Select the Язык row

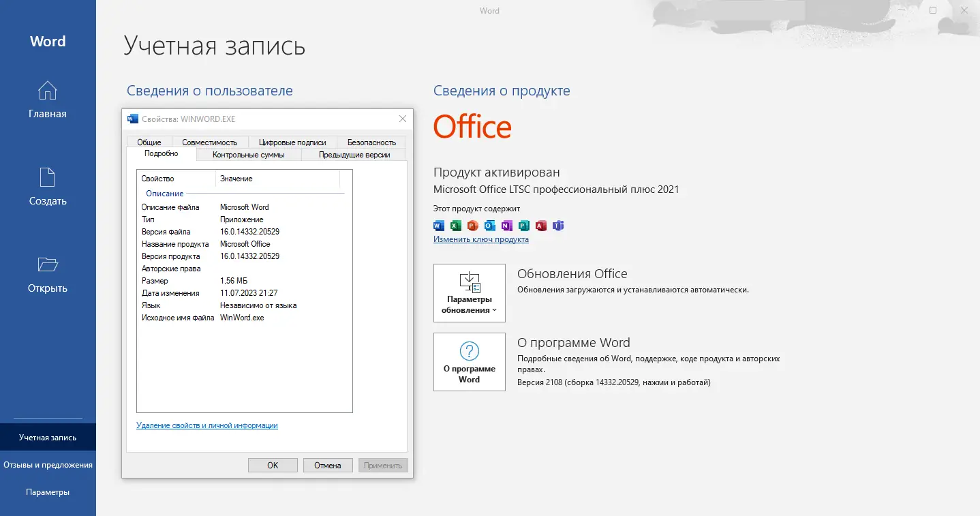click(x=245, y=305)
